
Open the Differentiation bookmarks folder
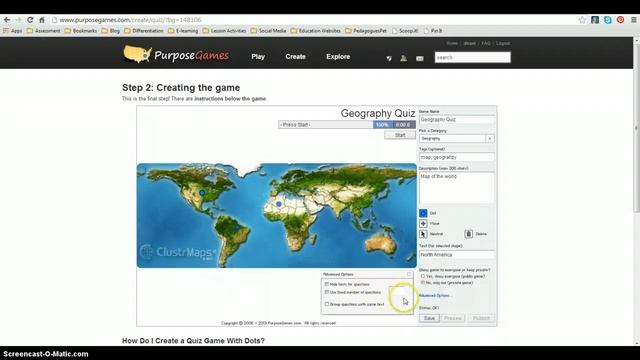pos(144,31)
